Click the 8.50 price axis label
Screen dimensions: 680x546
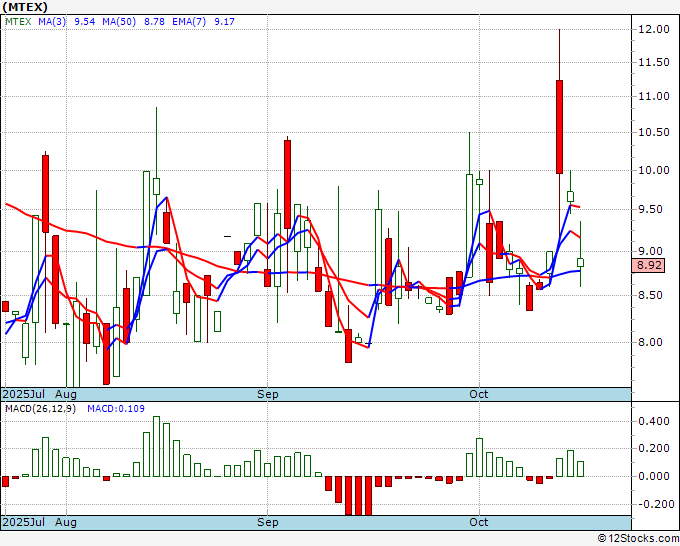(x=651, y=295)
